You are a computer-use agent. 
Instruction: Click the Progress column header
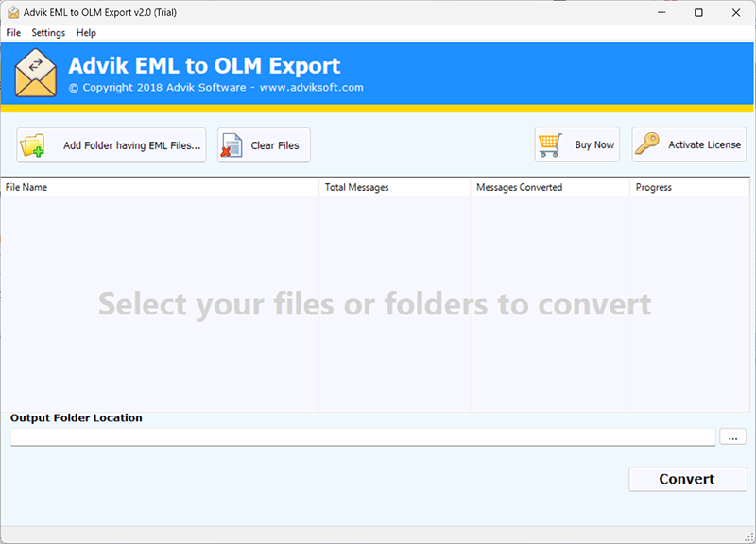[x=690, y=187]
